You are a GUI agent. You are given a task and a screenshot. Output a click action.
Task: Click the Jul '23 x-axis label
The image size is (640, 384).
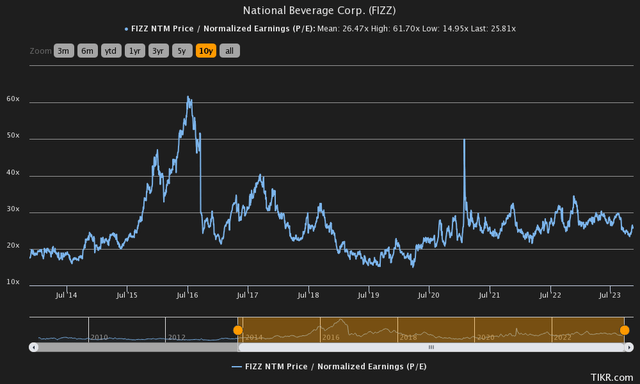coord(609,295)
